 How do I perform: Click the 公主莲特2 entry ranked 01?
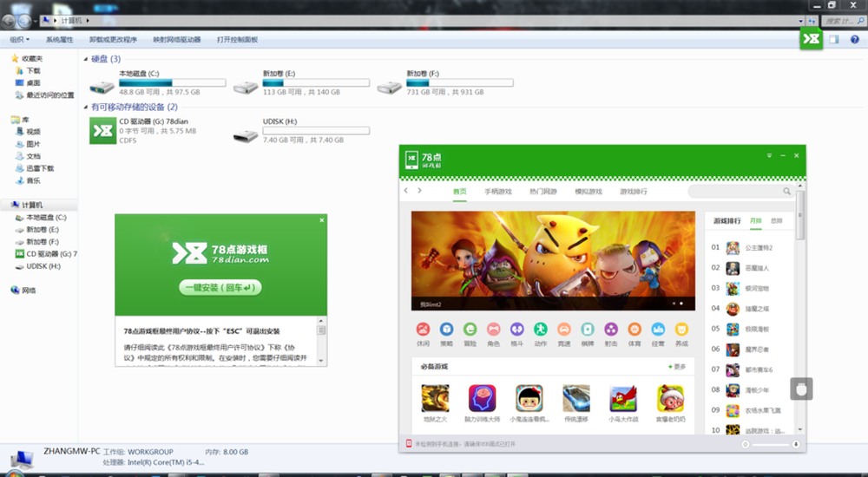[750, 248]
